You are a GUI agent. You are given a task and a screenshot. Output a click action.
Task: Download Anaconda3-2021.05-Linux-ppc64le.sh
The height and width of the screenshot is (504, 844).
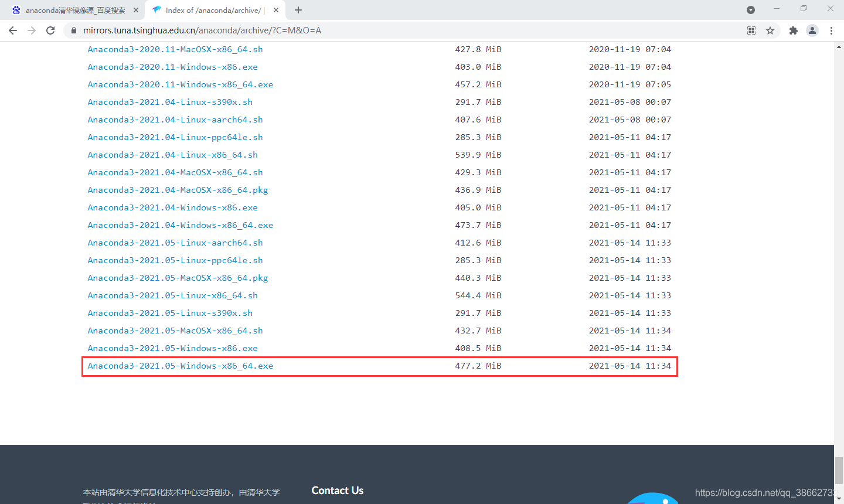click(175, 260)
